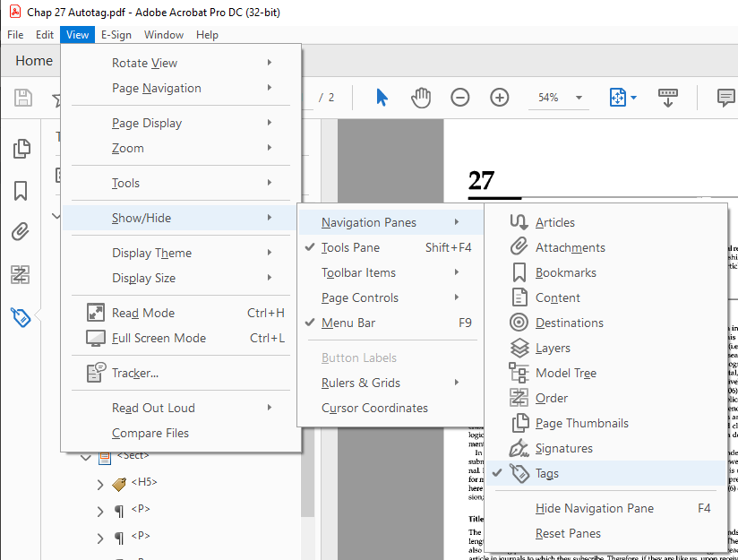Switch to the Home tab
This screenshot has height=560, width=738.
tap(34, 61)
